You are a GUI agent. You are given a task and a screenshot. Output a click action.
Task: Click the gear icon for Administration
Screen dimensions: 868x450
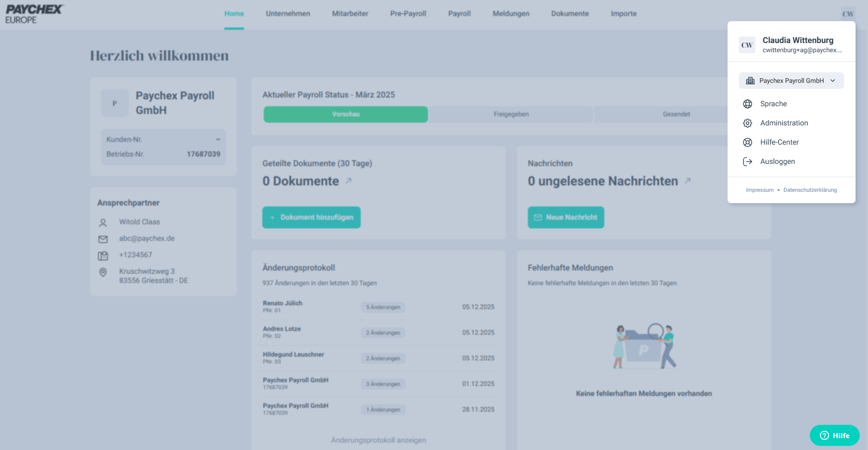point(748,123)
